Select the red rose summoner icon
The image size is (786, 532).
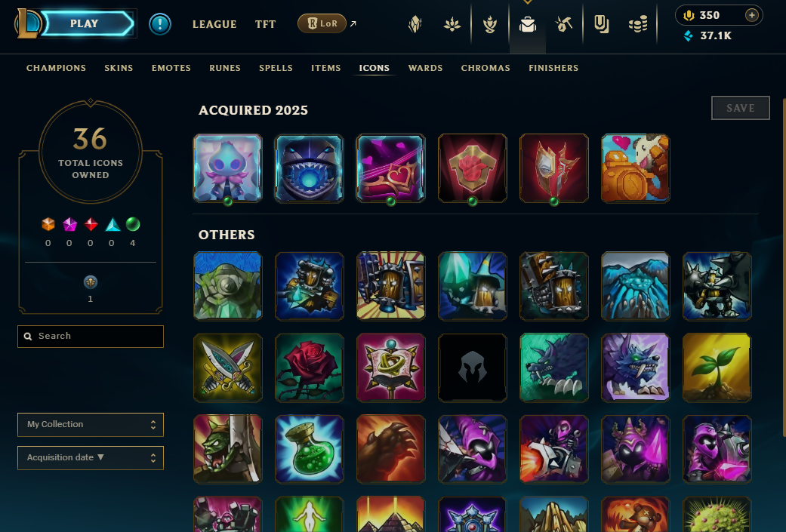click(310, 367)
